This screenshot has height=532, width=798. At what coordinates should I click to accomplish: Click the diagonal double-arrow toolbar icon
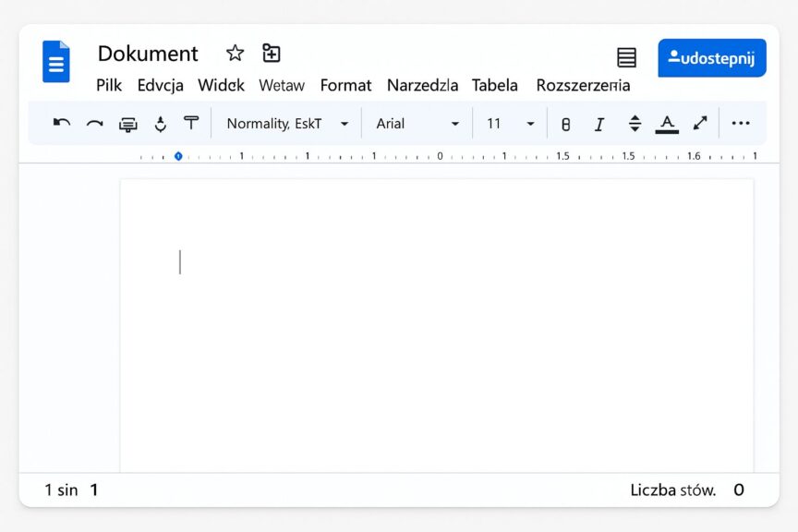[x=700, y=123]
